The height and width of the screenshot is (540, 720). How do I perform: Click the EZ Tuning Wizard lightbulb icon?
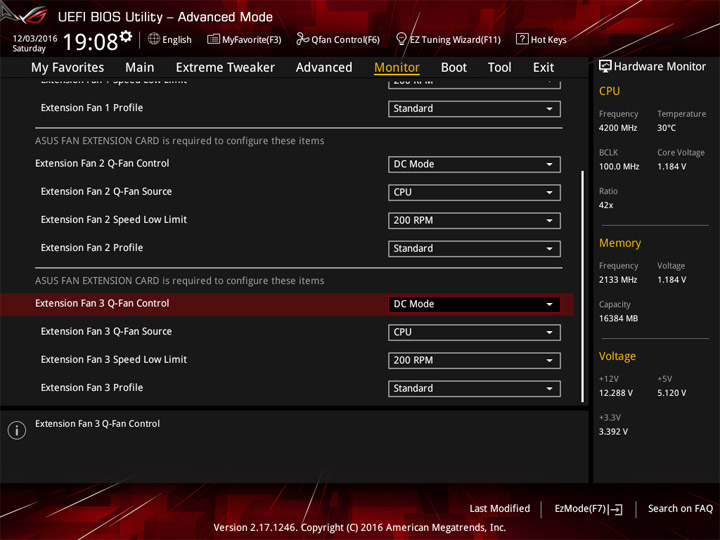tap(401, 39)
